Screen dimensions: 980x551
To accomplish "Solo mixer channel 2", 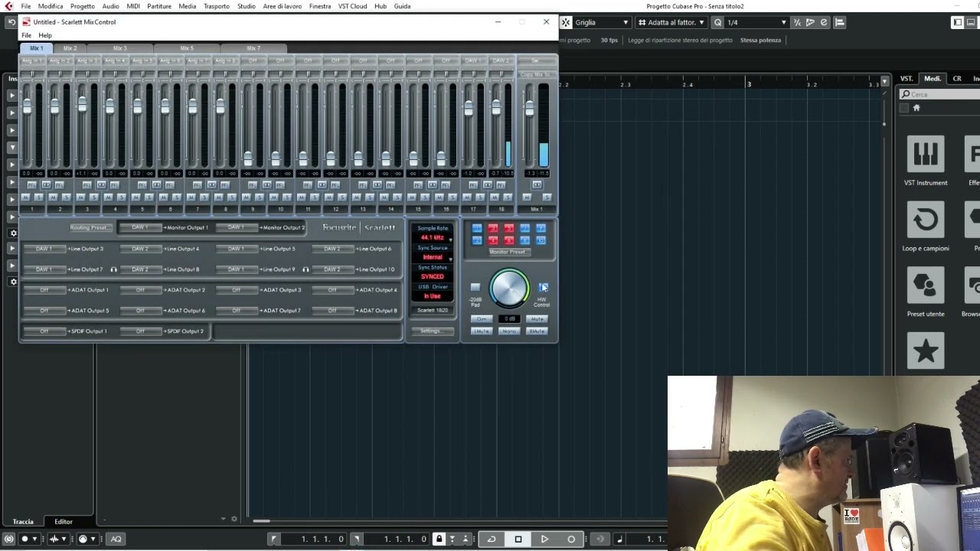I will coord(66,197).
